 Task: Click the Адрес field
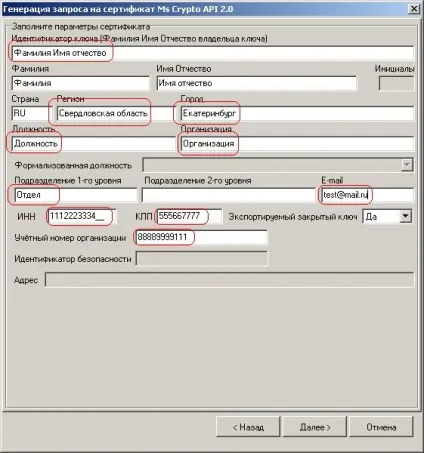pos(229,280)
